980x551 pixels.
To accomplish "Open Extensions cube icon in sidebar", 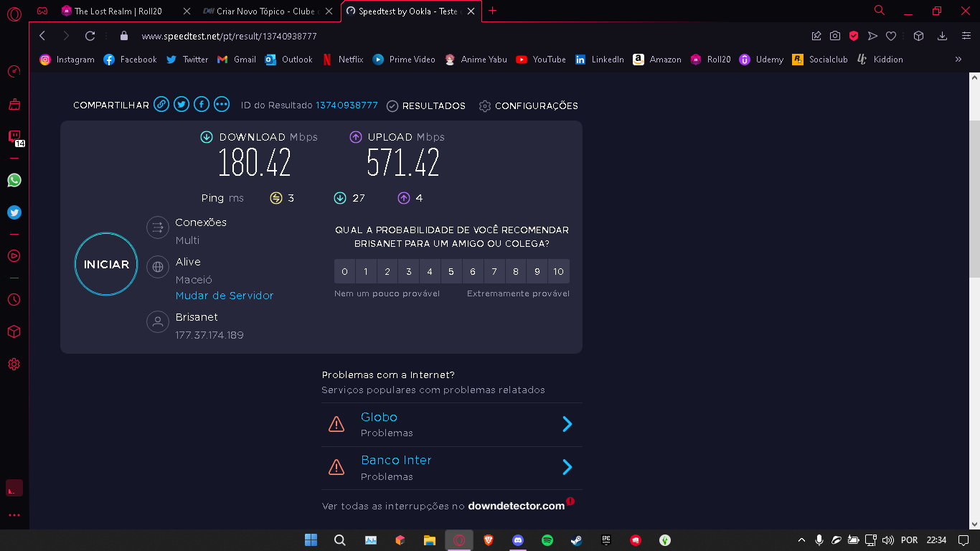I will (x=14, y=331).
